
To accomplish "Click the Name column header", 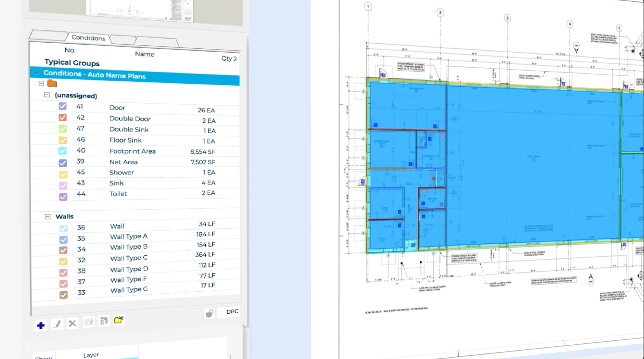I will (145, 54).
